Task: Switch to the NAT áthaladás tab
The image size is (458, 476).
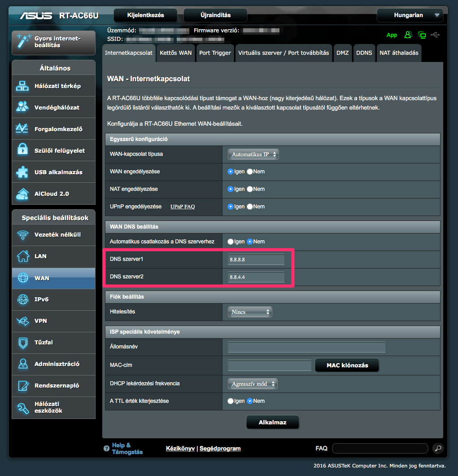Action: coord(399,53)
